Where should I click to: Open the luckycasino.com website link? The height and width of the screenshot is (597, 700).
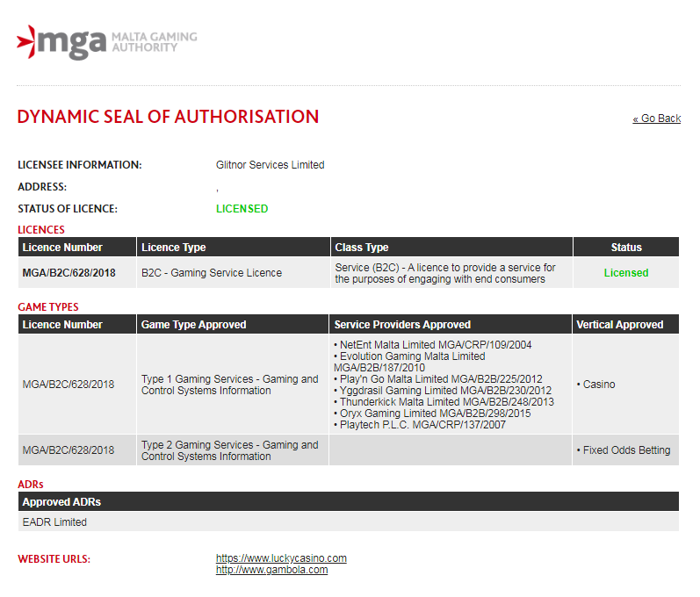pyautogui.click(x=281, y=558)
